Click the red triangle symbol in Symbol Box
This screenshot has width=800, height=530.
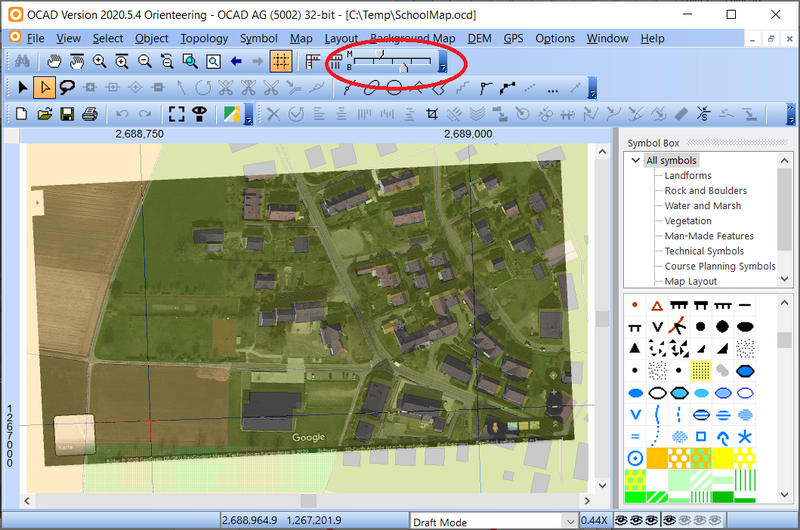click(x=657, y=306)
